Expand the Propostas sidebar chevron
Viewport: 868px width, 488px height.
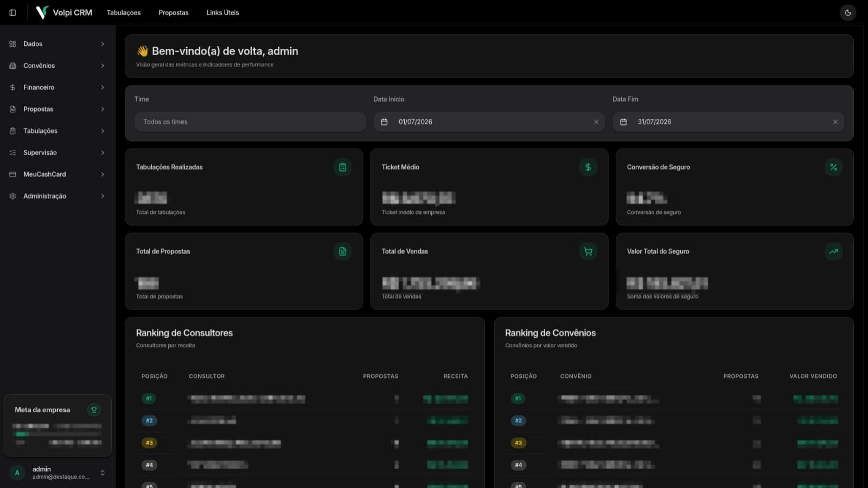[x=103, y=109]
